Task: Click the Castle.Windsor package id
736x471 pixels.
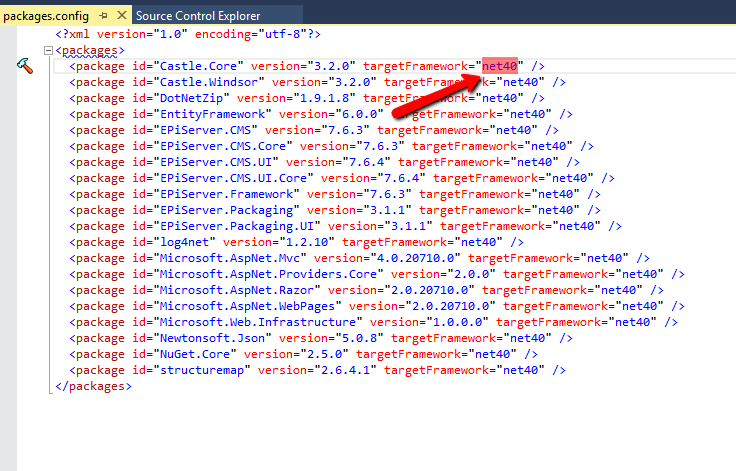Action: click(209, 82)
